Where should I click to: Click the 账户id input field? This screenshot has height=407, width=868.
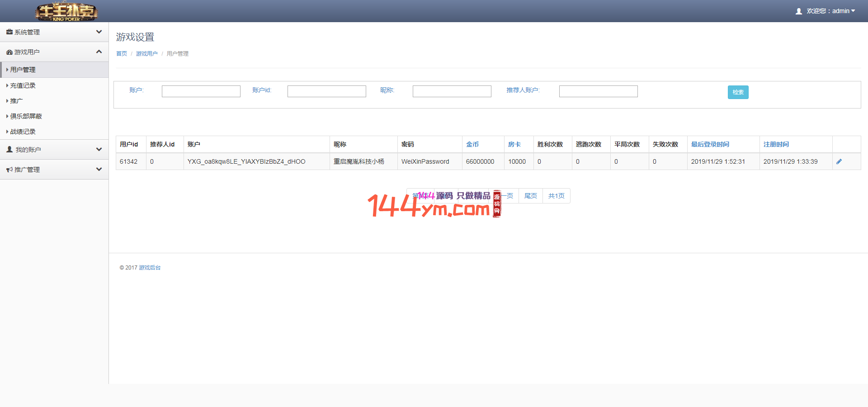coord(326,91)
